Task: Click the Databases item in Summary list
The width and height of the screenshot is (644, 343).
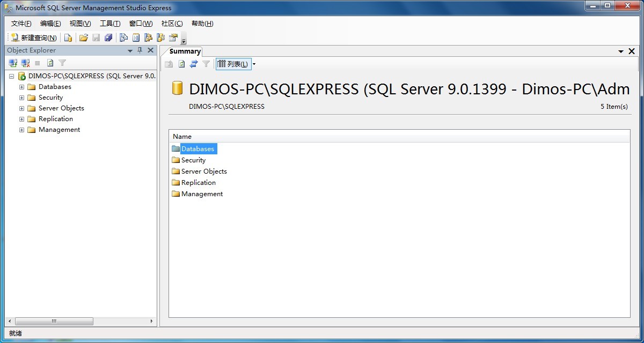Action: pyautogui.click(x=194, y=149)
